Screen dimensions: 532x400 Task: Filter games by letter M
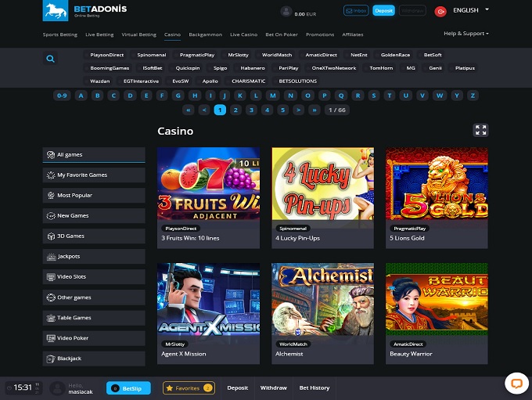coord(272,95)
